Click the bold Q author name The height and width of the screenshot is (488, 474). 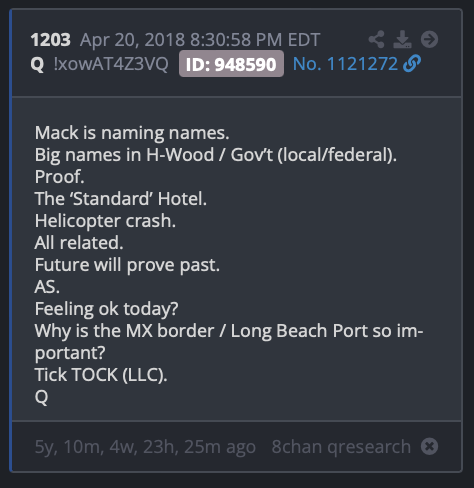37,64
